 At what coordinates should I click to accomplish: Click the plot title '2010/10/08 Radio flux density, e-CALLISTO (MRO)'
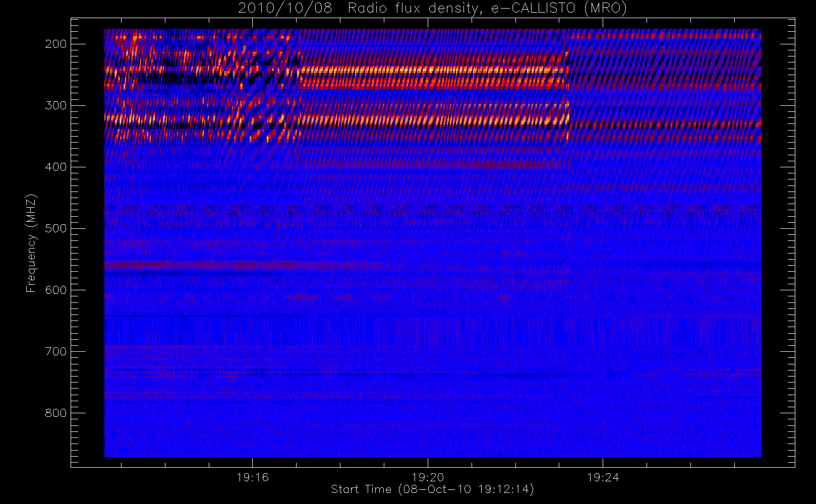pos(432,9)
